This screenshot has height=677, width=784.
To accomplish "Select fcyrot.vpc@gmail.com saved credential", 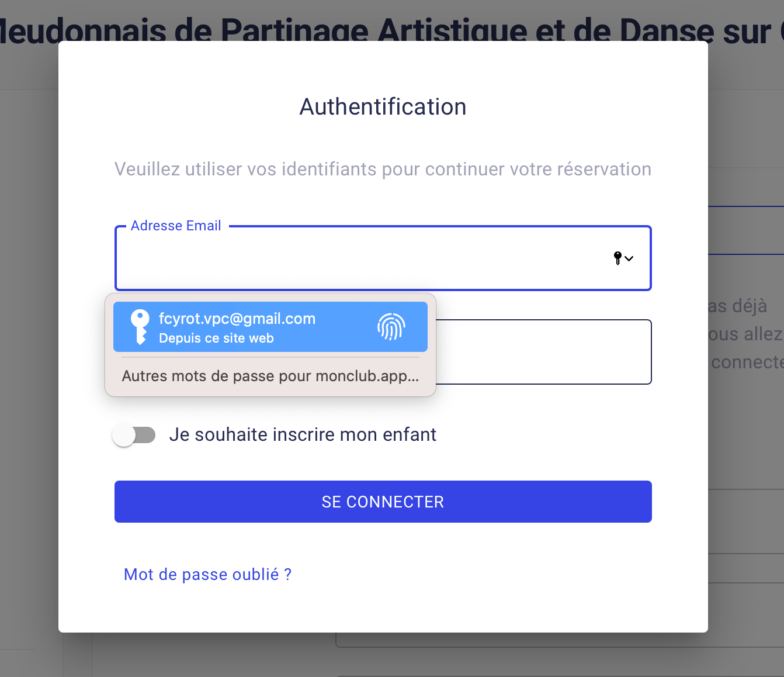I will point(270,327).
